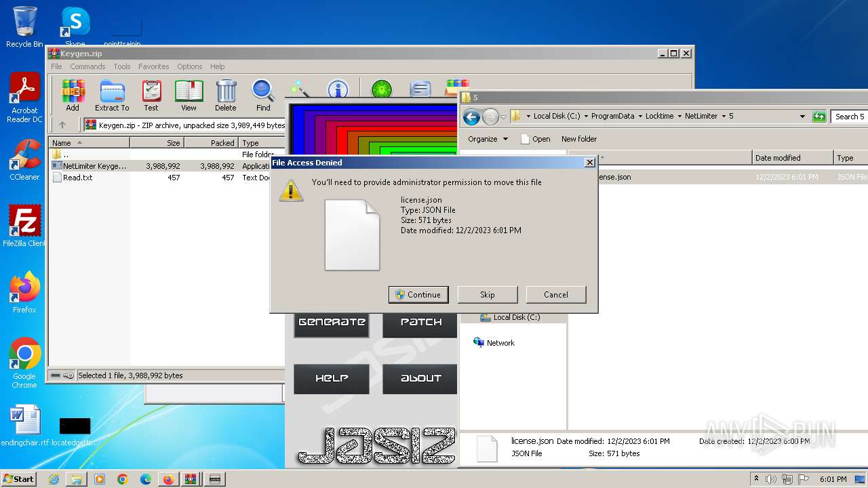Image resolution: width=868 pixels, height=488 pixels.
Task: Expand Local Disk (C:) breadcrumb dropdown arrow
Action: (586, 116)
